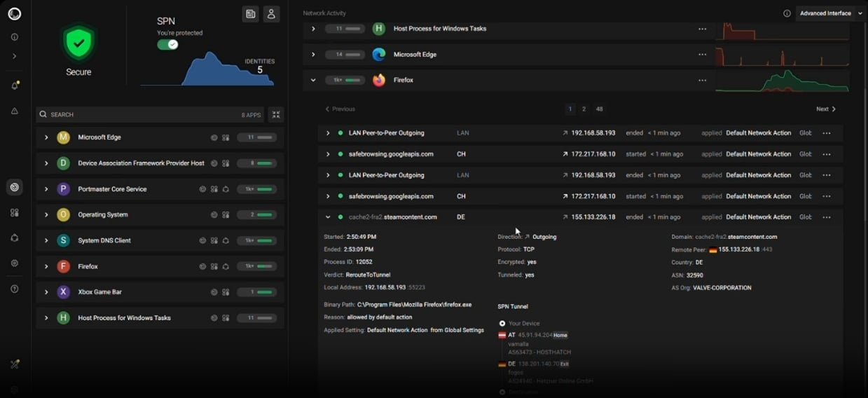Open the Apps grid sidebar icon
The width and height of the screenshot is (868, 398).
(x=15, y=212)
